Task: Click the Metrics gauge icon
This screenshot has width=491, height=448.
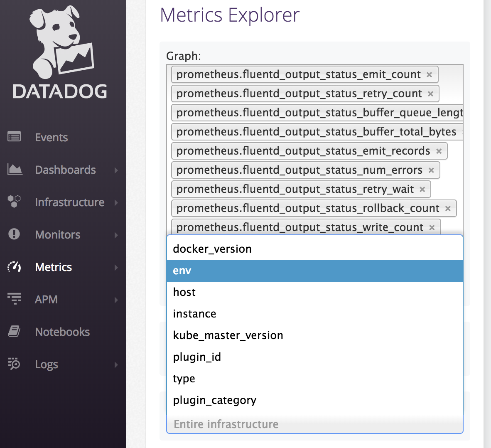Action: point(14,267)
